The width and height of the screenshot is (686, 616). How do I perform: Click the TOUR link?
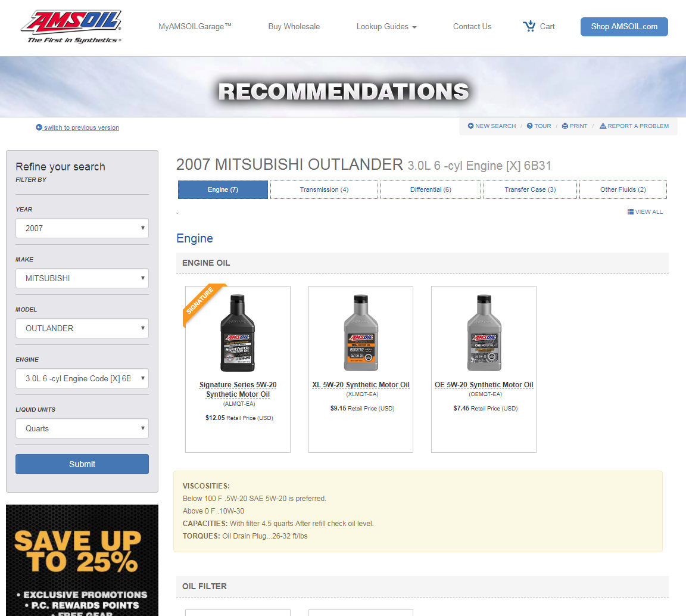(x=542, y=126)
